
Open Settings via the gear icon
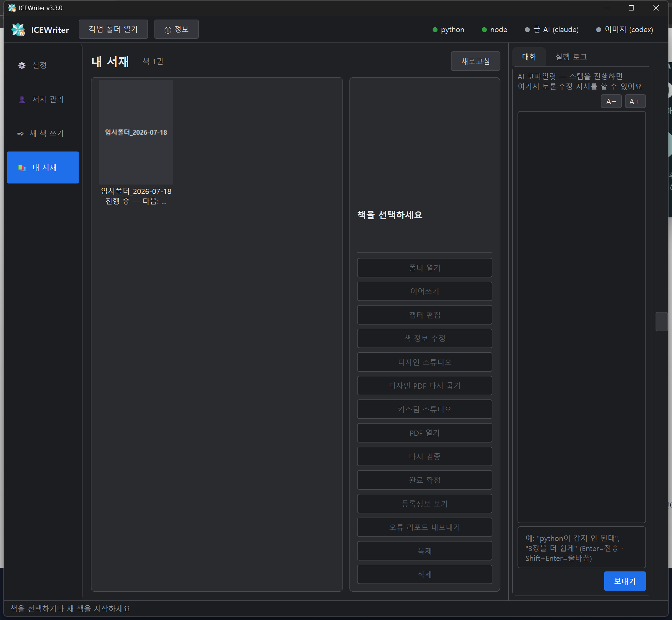(22, 65)
